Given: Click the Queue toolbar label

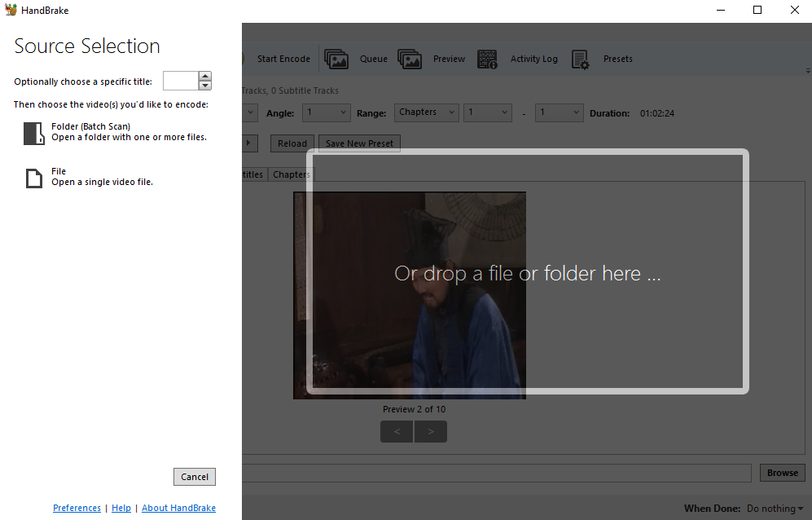Looking at the screenshot, I should 374,59.
